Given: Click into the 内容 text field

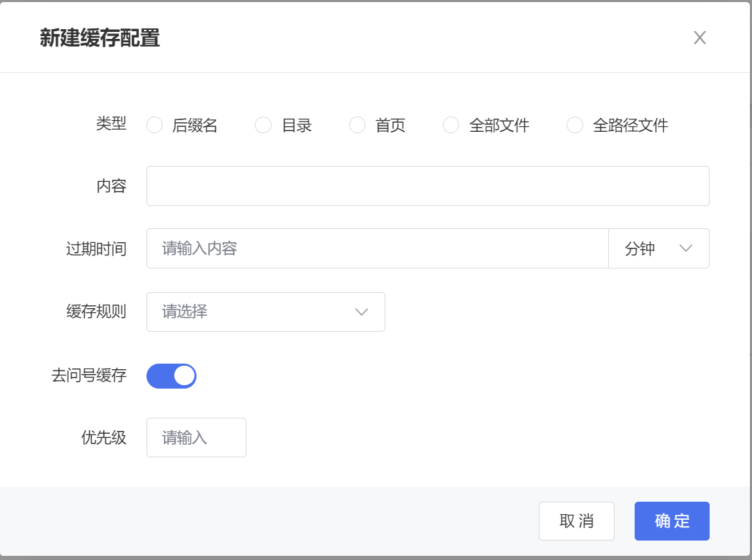Looking at the screenshot, I should 427,186.
